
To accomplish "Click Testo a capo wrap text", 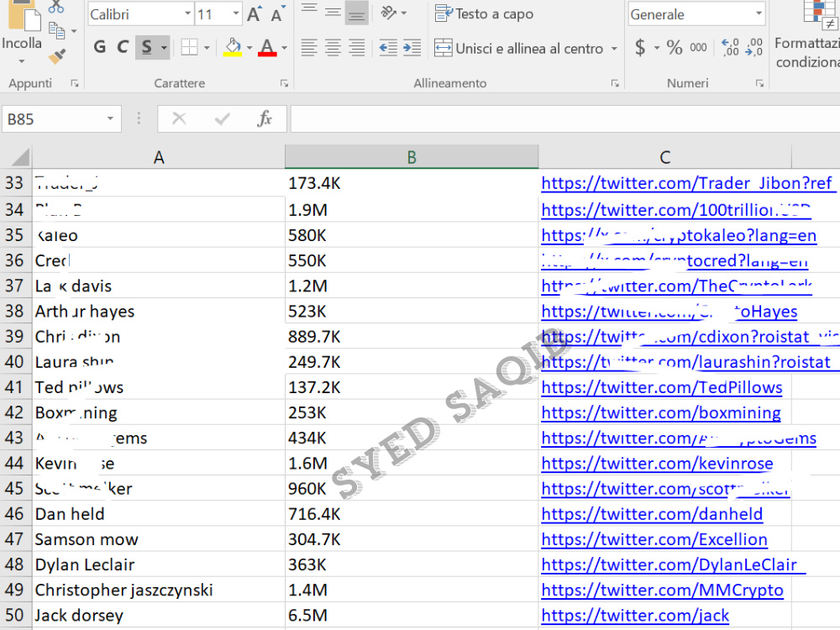I will point(484,14).
